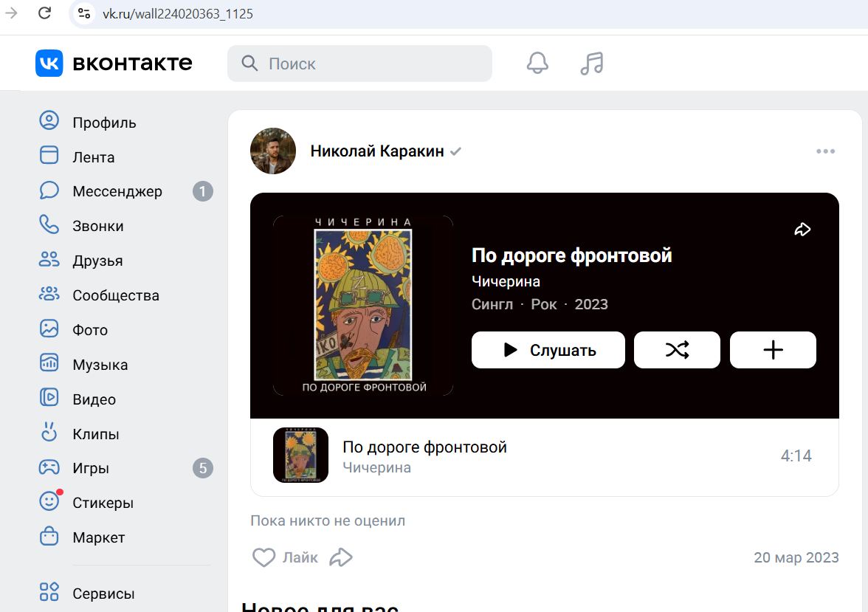The height and width of the screenshot is (612, 868).
Task: Click the Клипы sidebar icon
Action: click(49, 432)
